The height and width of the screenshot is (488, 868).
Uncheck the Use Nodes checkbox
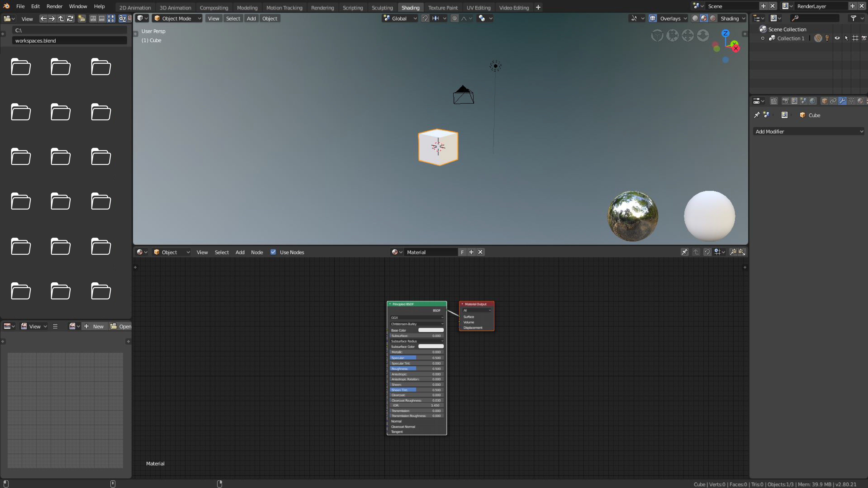coord(273,252)
